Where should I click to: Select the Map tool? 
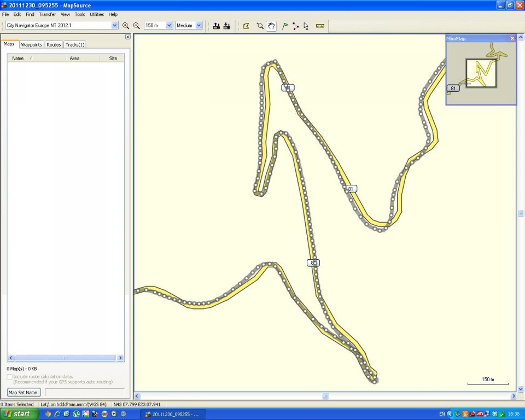click(246, 26)
